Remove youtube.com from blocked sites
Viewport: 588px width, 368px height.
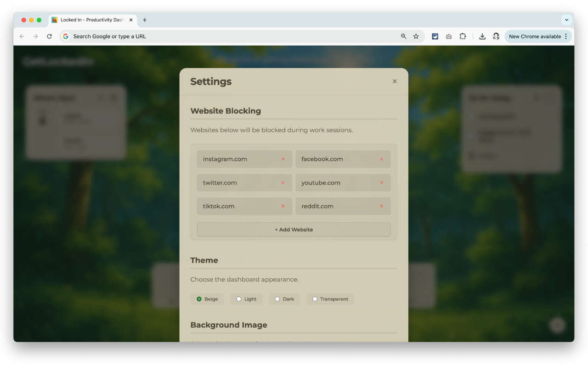381,183
